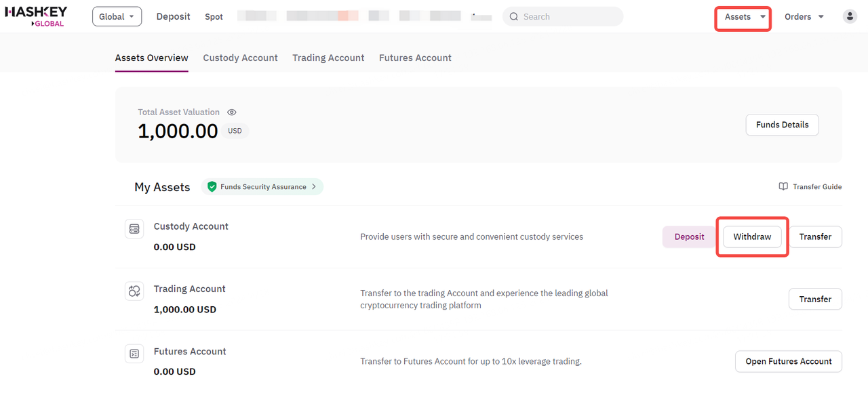This screenshot has width=868, height=393.
Task: Click the Trading Account icon
Action: click(x=134, y=291)
